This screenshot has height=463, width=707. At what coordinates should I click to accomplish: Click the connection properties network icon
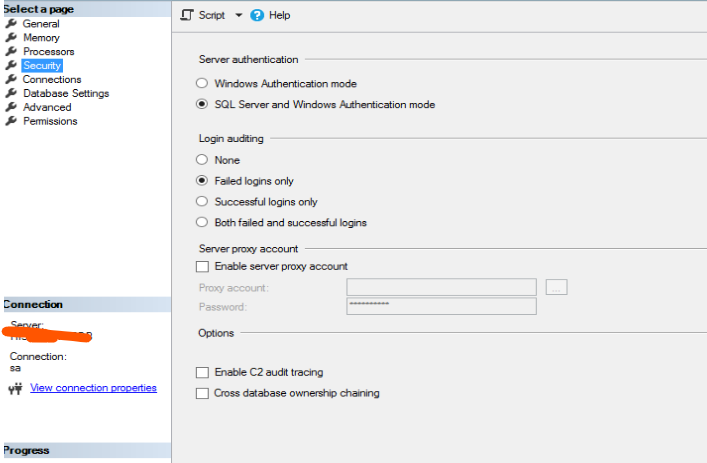click(x=14, y=388)
